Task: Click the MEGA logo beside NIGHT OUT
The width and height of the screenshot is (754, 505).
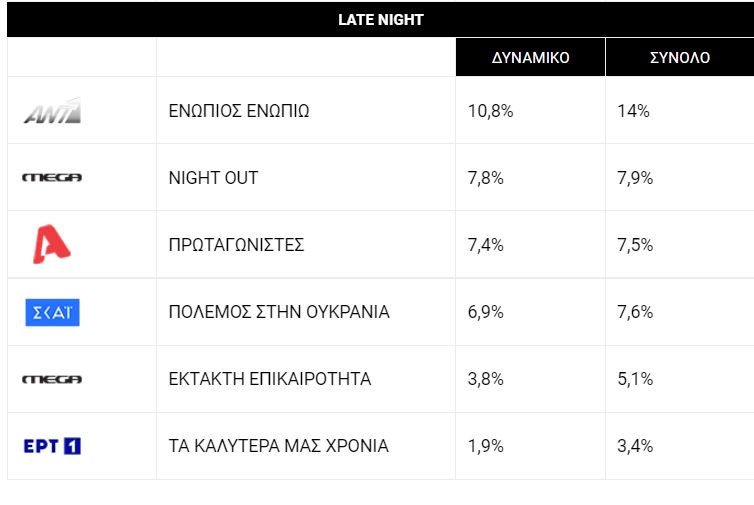Action: click(52, 178)
